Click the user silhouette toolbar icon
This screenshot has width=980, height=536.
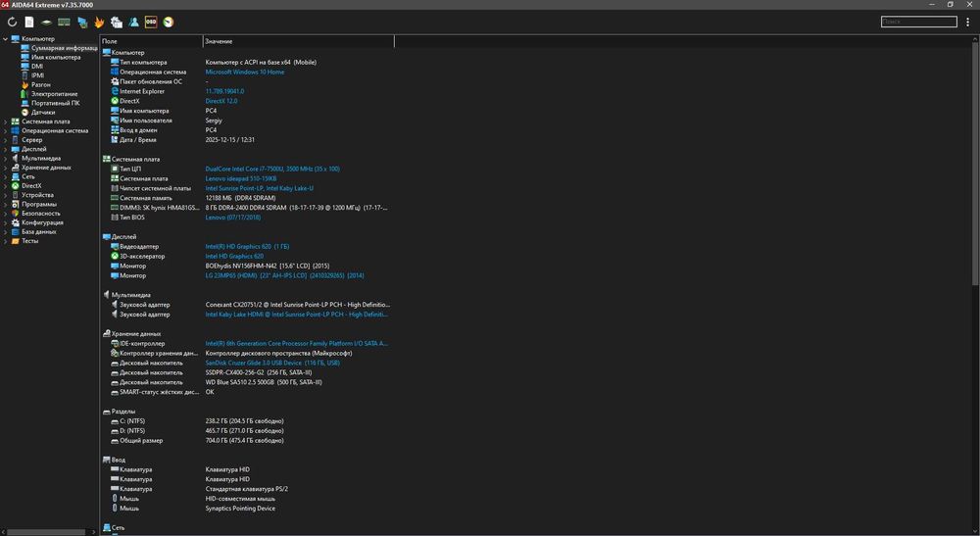[133, 22]
